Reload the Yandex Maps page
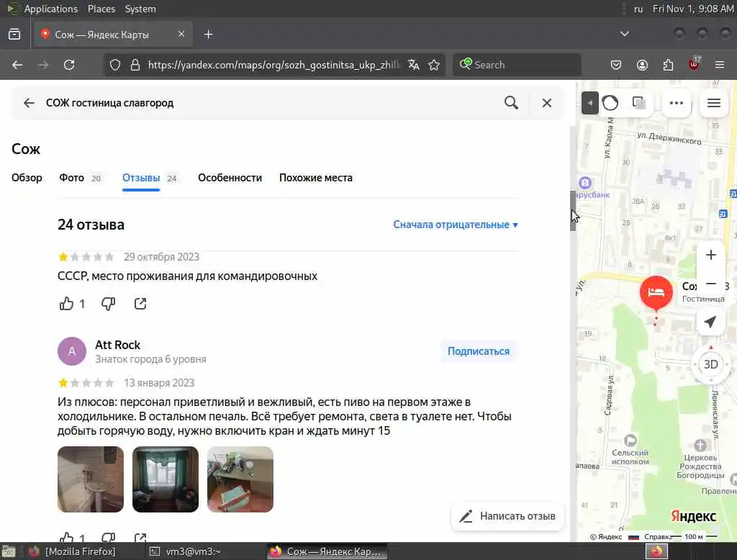 tap(69, 65)
